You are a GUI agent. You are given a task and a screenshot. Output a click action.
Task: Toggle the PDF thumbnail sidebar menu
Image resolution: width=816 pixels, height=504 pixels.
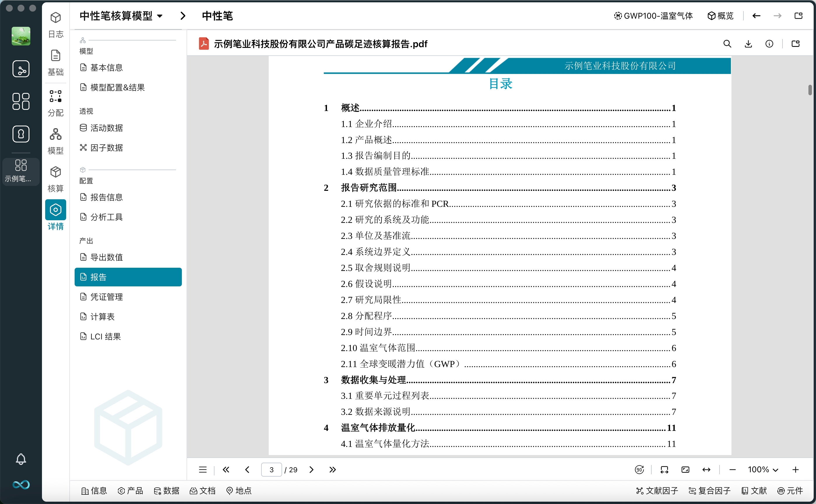click(203, 469)
